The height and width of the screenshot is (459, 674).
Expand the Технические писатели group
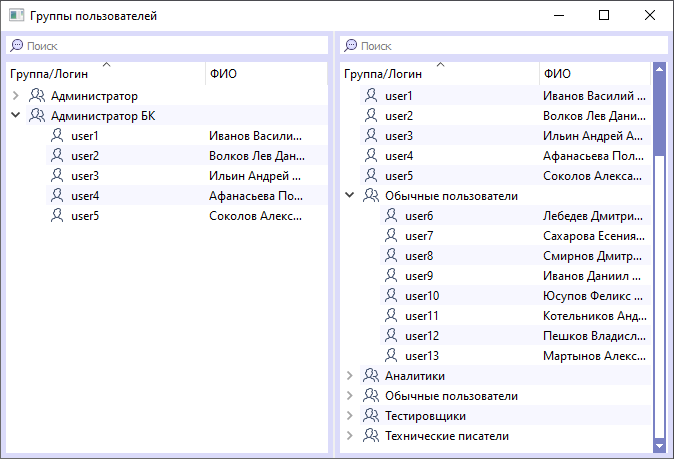tap(349, 436)
